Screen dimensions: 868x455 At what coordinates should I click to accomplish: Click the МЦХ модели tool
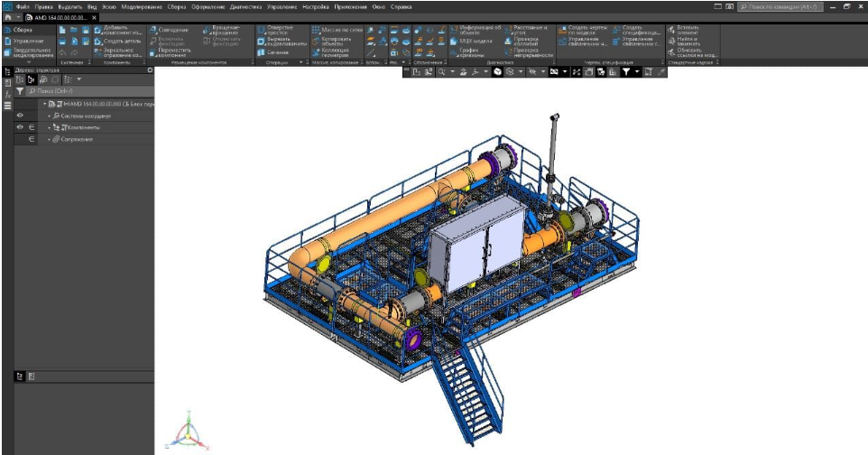coord(471,41)
